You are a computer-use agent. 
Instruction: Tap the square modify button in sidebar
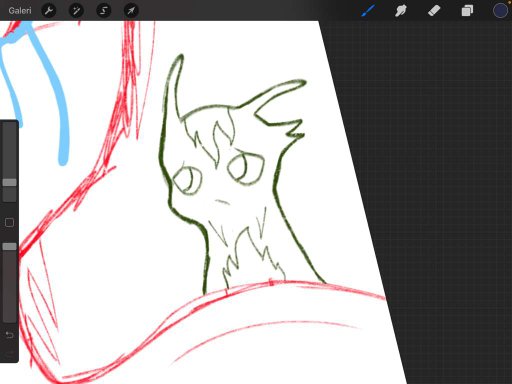coord(9,222)
